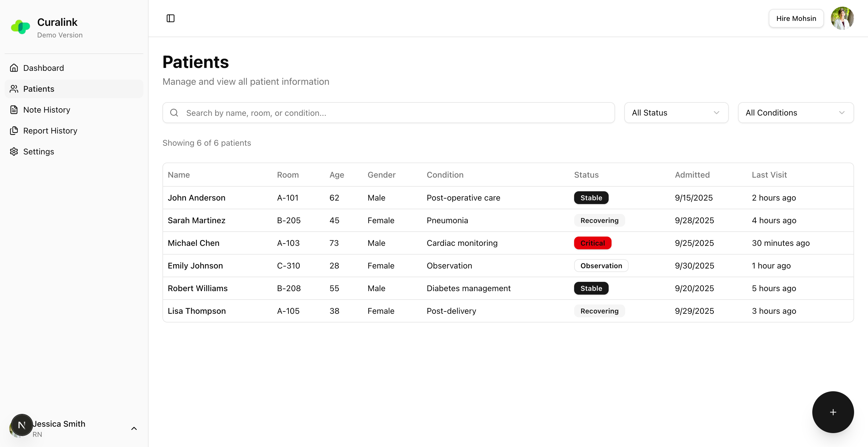This screenshot has width=868, height=447.
Task: Open the All Conditions dropdown
Action: pyautogui.click(x=795, y=113)
